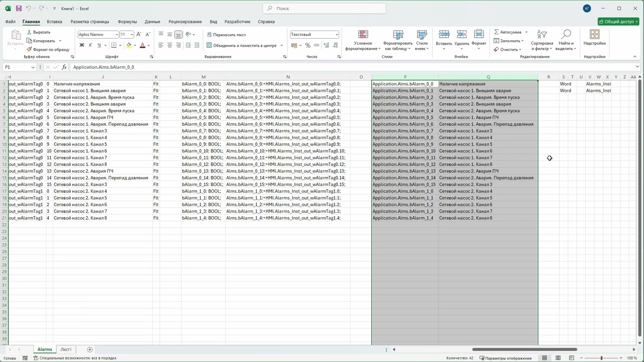Image resolution: width=644 pixels, height=362 pixels.
Task: Toggle center horizontal alignment
Action: click(x=170, y=45)
